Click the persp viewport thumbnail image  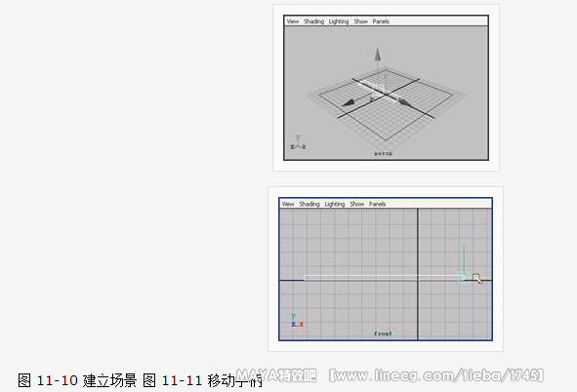[386, 88]
